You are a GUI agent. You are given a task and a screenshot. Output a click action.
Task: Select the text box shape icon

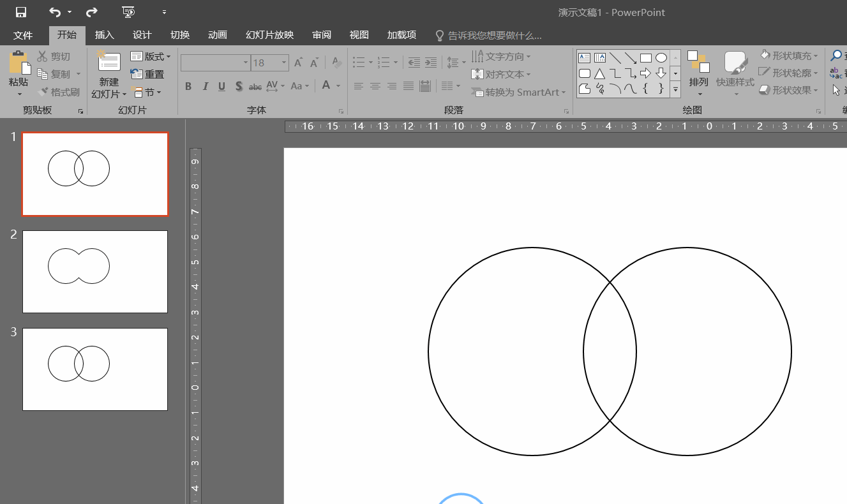pos(584,58)
